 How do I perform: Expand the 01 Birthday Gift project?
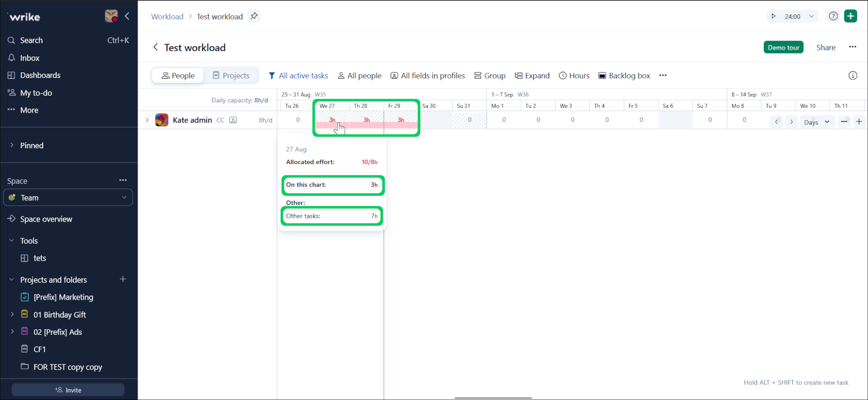(12, 314)
